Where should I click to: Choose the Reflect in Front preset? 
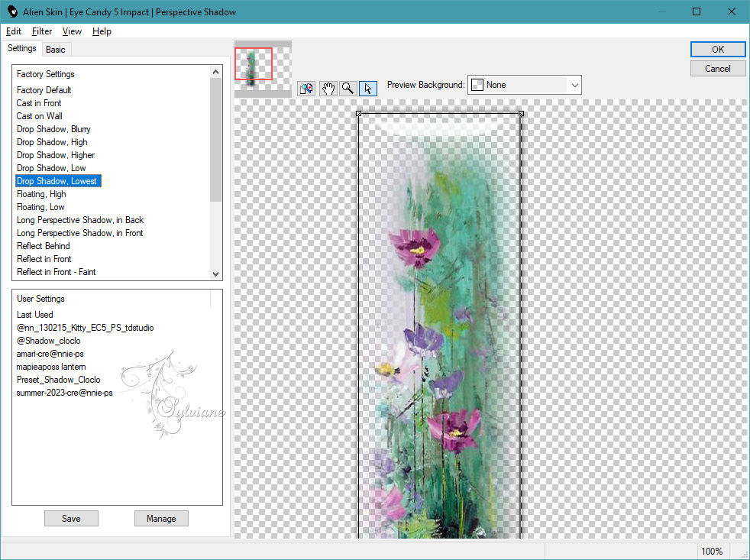pos(44,258)
